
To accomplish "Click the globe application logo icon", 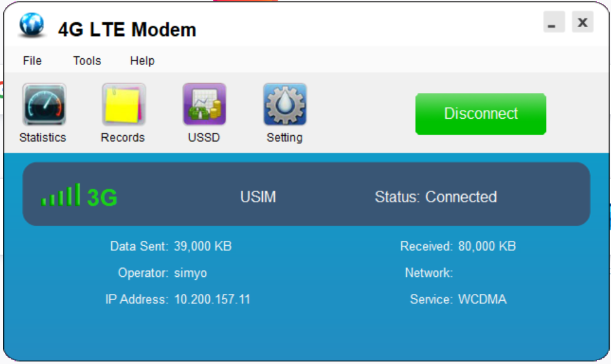I will pyautogui.click(x=32, y=25).
